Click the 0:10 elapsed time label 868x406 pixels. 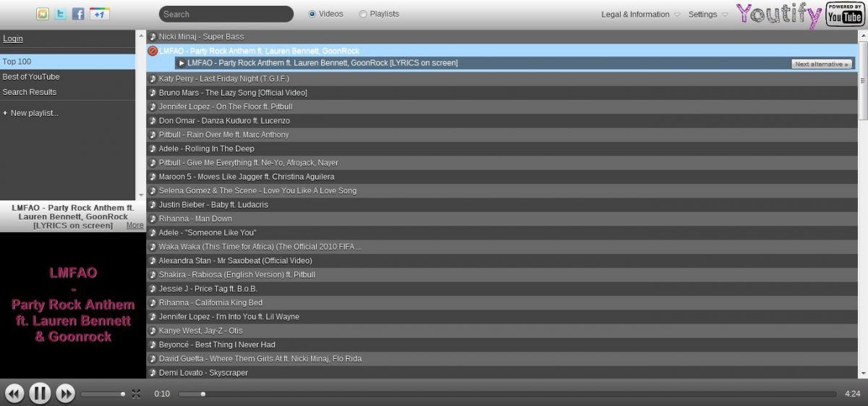162,394
